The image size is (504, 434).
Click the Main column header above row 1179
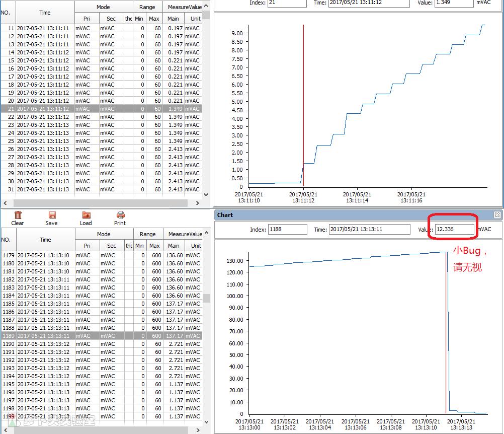[174, 246]
